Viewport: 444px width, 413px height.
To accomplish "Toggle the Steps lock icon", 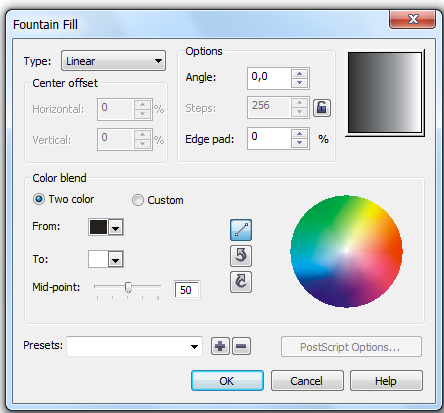I will coord(322,108).
